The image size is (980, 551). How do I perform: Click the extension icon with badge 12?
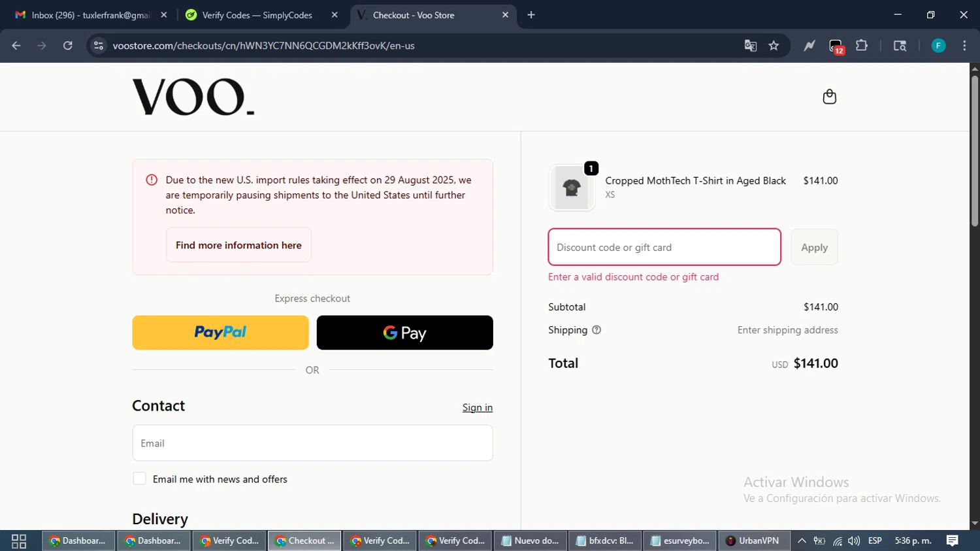pos(836,46)
